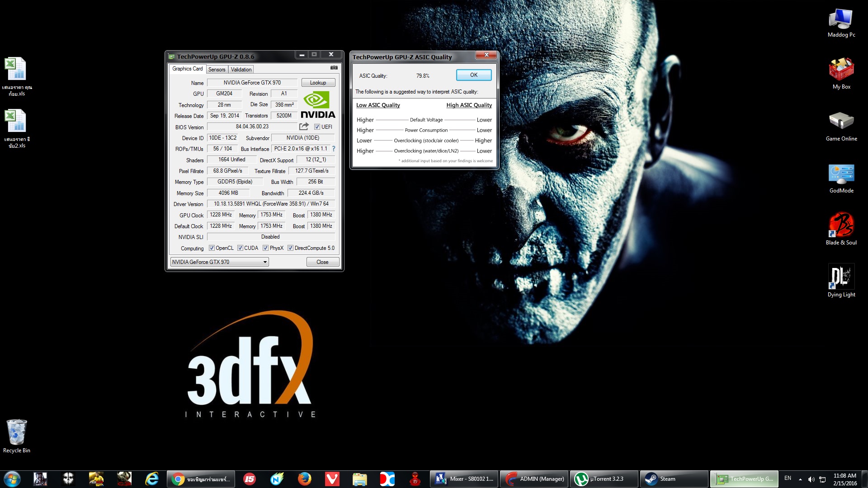The image size is (868, 488).
Task: Toggle the CUDA checkbox
Action: coord(240,248)
